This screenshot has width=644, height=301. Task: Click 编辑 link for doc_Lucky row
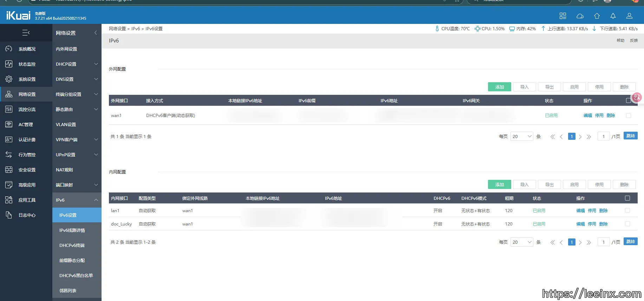click(x=580, y=224)
